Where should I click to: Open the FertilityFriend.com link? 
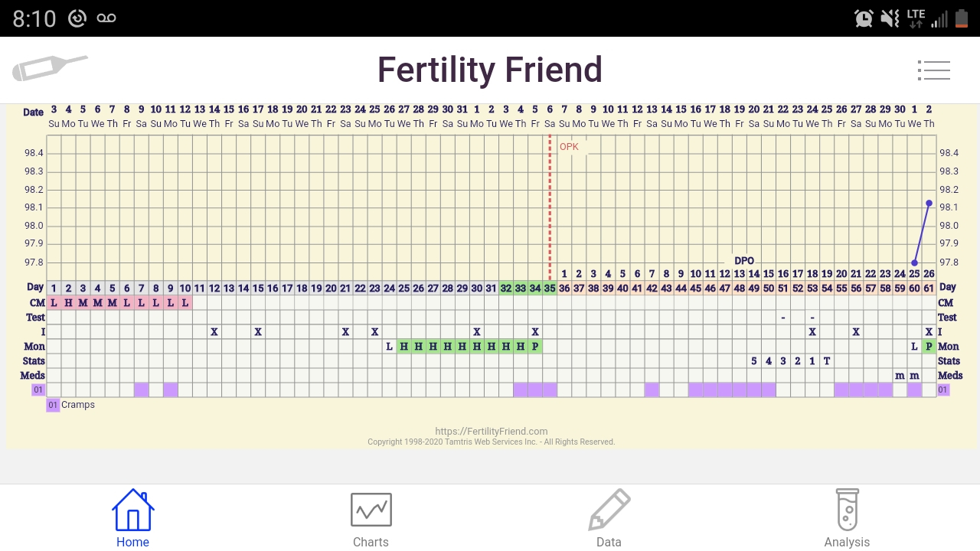pyautogui.click(x=492, y=431)
